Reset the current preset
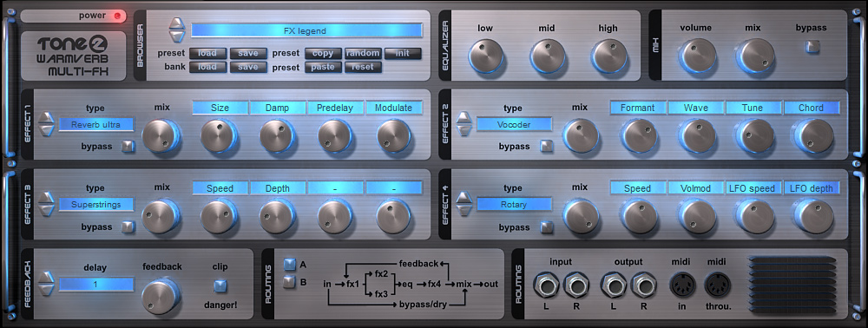This screenshot has height=328, width=868. (x=363, y=67)
